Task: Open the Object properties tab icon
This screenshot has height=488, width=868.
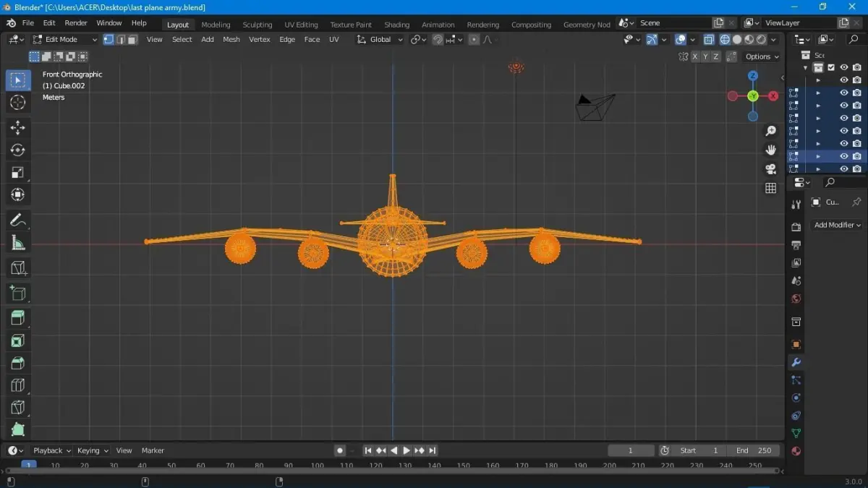Action: (796, 344)
